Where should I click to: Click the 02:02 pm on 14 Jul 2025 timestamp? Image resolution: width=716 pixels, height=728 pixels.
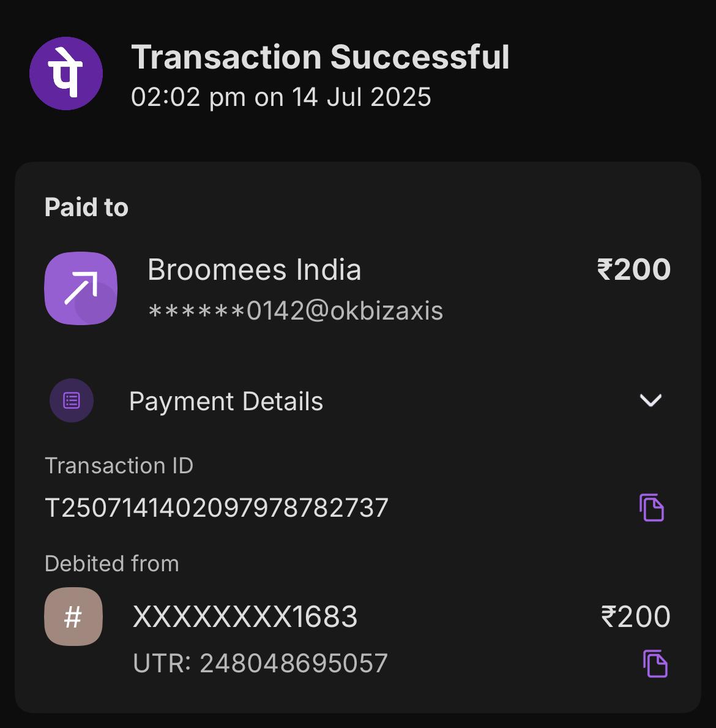[x=282, y=97]
